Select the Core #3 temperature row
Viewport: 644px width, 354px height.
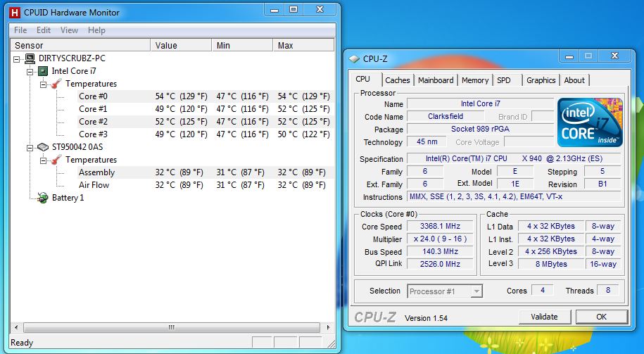[206, 134]
